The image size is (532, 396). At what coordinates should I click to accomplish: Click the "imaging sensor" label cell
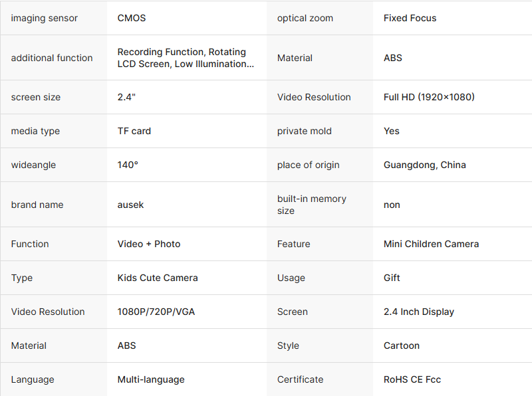[x=45, y=18]
